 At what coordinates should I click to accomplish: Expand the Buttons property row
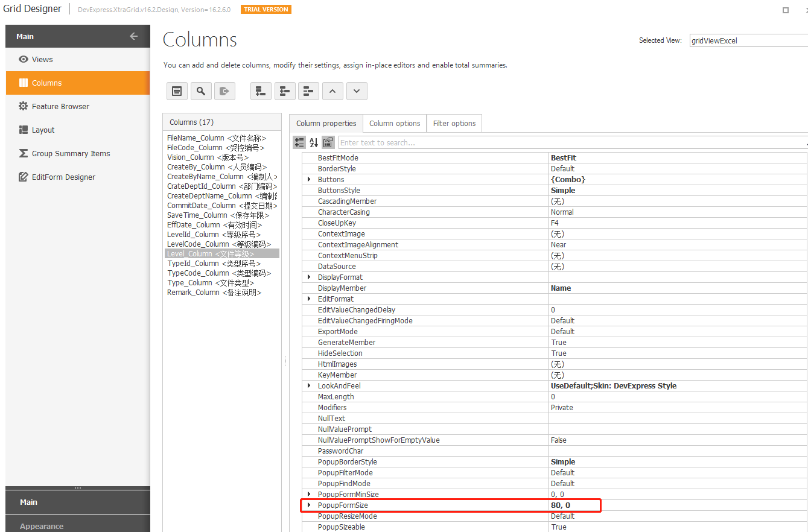coord(308,179)
